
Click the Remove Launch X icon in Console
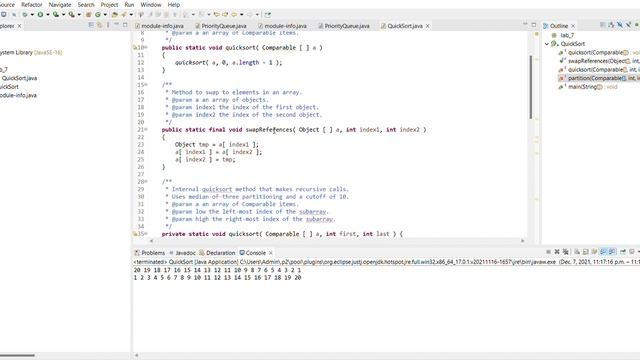pyautogui.click(x=557, y=252)
